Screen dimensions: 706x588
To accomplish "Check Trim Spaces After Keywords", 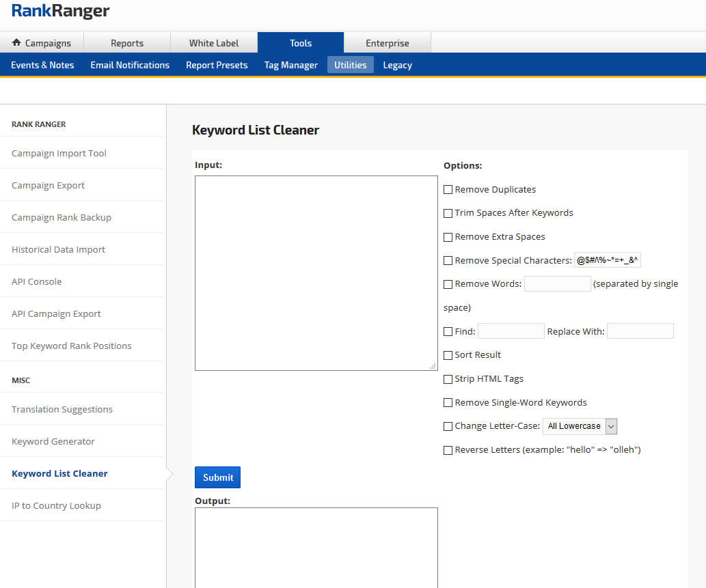I will [448, 213].
